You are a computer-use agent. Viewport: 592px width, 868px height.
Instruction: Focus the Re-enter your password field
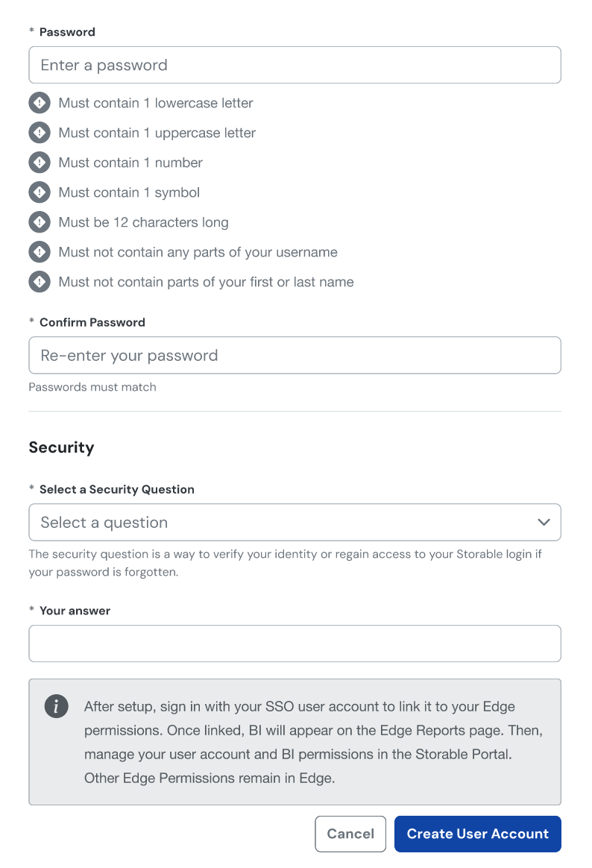click(x=295, y=355)
